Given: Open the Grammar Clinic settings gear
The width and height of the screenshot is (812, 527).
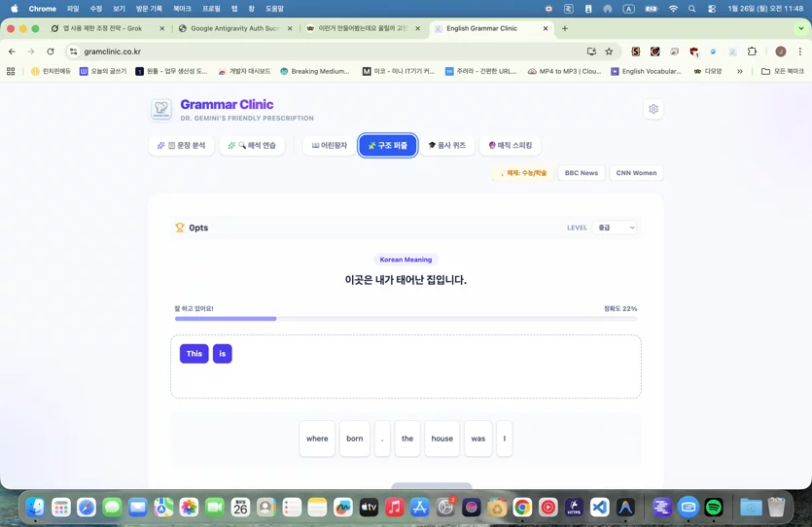Looking at the screenshot, I should (653, 109).
